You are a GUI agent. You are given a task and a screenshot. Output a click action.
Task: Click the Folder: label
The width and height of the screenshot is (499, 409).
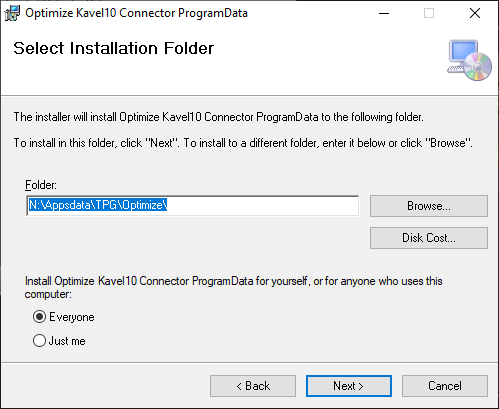(41, 185)
